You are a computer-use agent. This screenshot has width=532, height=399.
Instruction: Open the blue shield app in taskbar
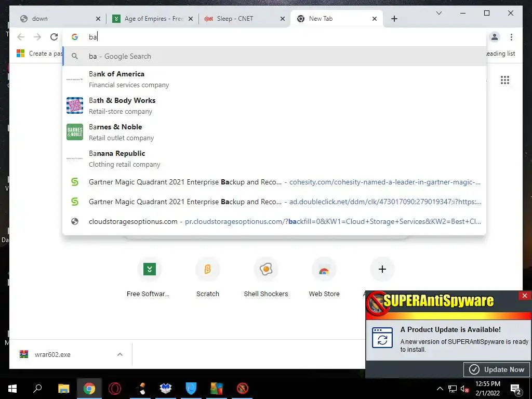click(191, 389)
